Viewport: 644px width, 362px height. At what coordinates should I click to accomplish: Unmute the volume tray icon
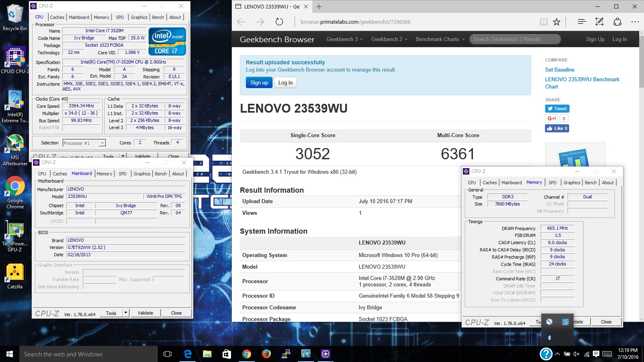576,354
